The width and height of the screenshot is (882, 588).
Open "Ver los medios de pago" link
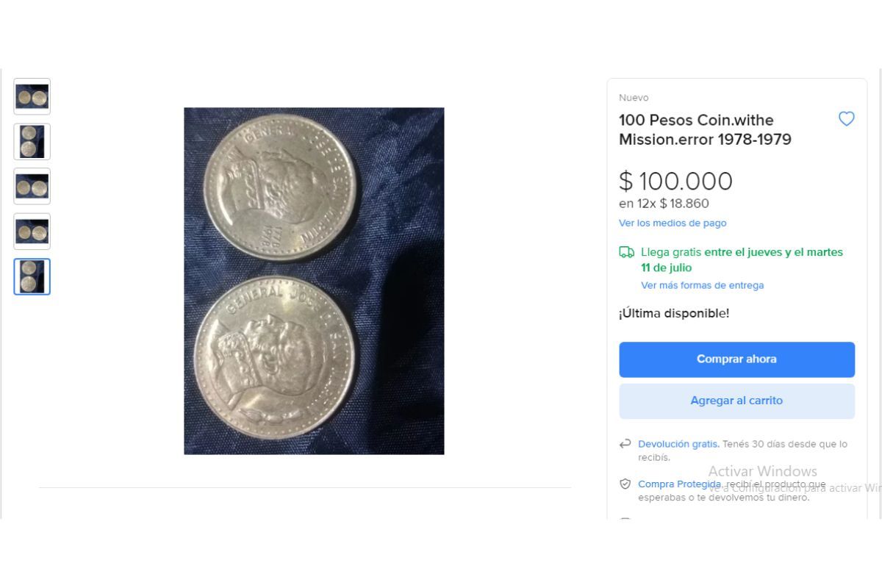pos(673,223)
